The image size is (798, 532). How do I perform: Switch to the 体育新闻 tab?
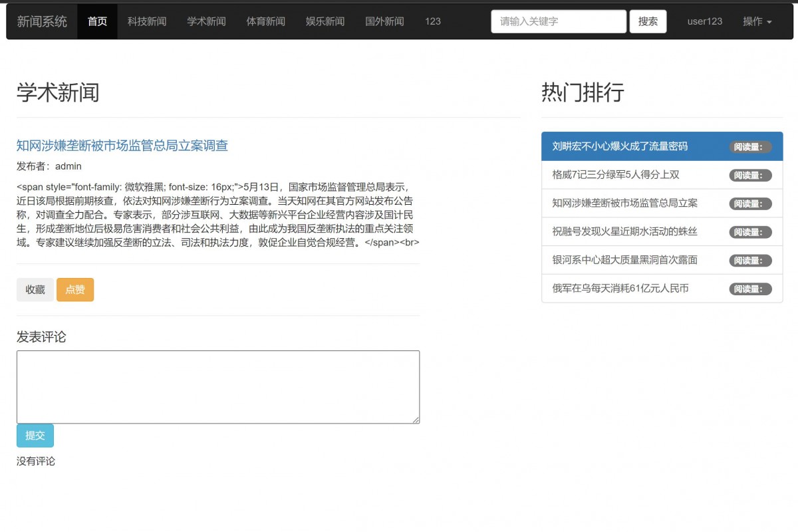(x=265, y=21)
